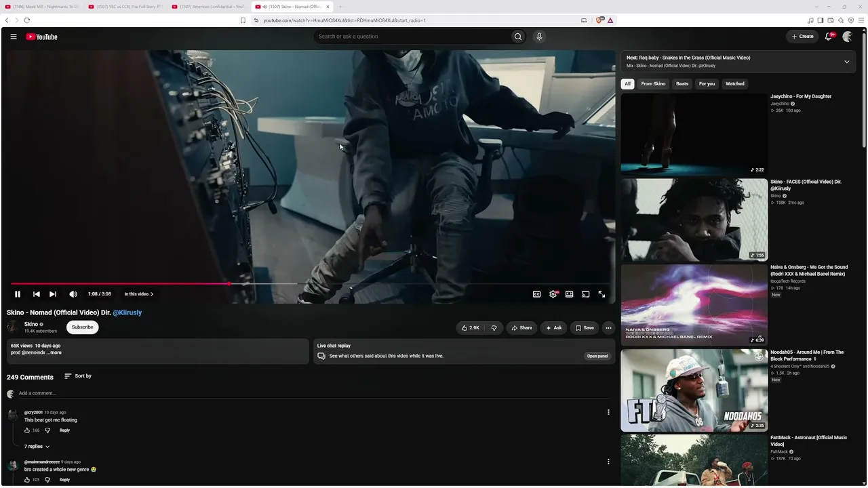Toggle closed captions on the player
This screenshot has height=488, width=868.
tap(536, 294)
